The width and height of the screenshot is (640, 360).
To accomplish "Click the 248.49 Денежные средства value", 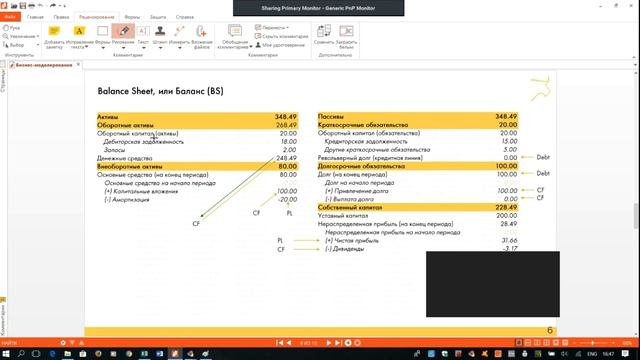I will 286,158.
